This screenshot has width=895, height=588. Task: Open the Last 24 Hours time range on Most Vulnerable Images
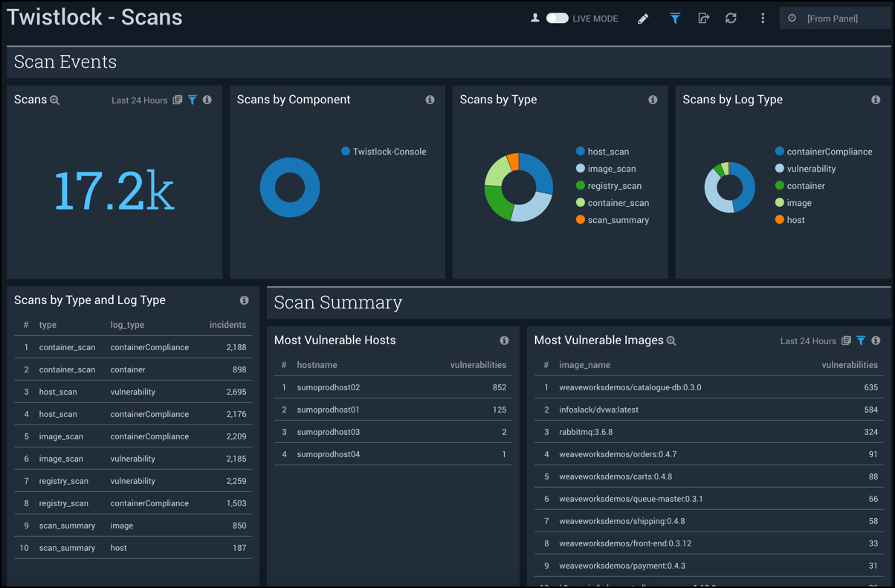(x=808, y=340)
